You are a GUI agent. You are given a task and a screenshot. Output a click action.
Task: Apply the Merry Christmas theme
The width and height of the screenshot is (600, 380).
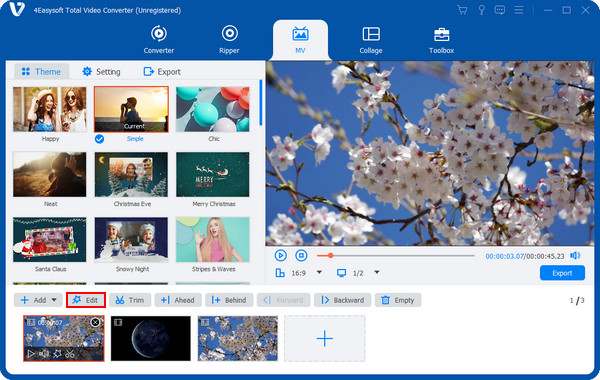tap(213, 175)
